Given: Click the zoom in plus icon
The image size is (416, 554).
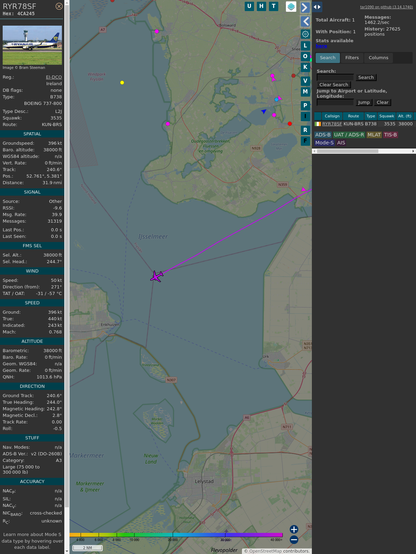Looking at the screenshot, I should [x=294, y=529].
